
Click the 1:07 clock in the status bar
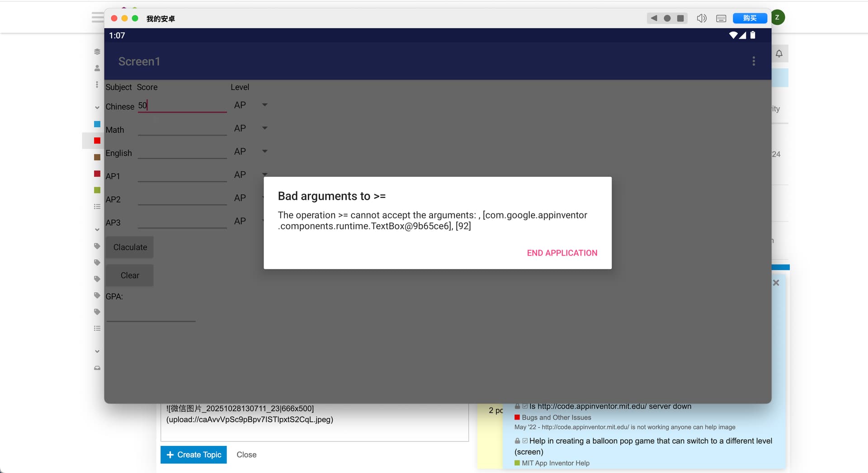click(x=117, y=35)
